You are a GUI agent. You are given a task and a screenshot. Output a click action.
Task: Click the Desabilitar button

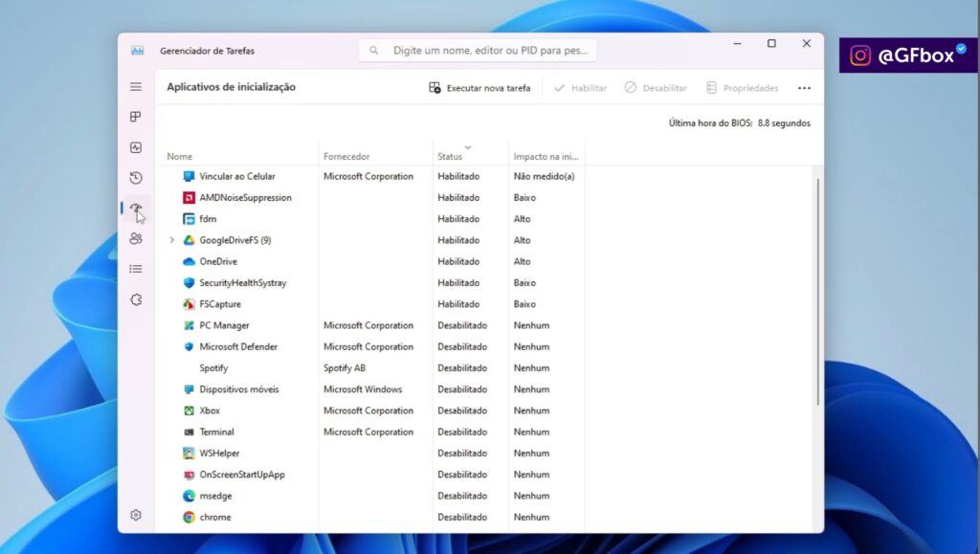pyautogui.click(x=656, y=88)
